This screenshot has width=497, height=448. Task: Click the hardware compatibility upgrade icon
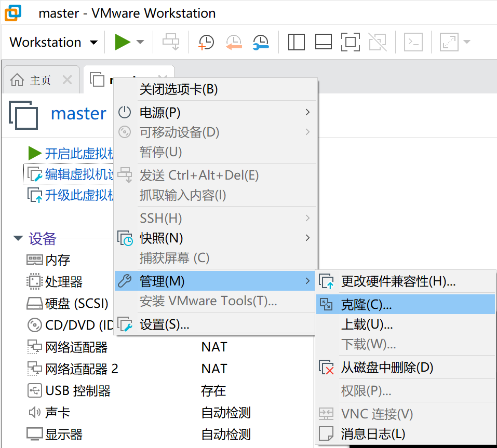tap(326, 281)
